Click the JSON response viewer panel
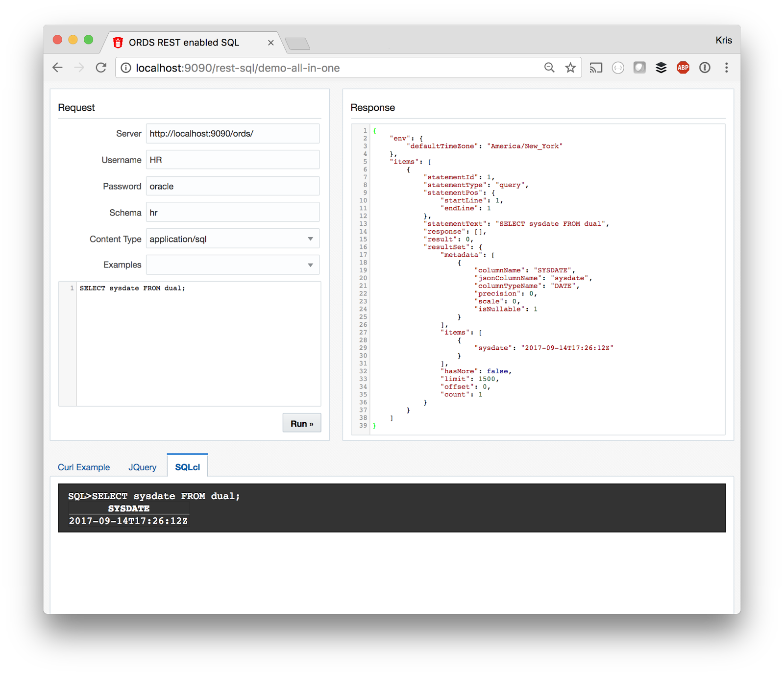 click(x=538, y=279)
